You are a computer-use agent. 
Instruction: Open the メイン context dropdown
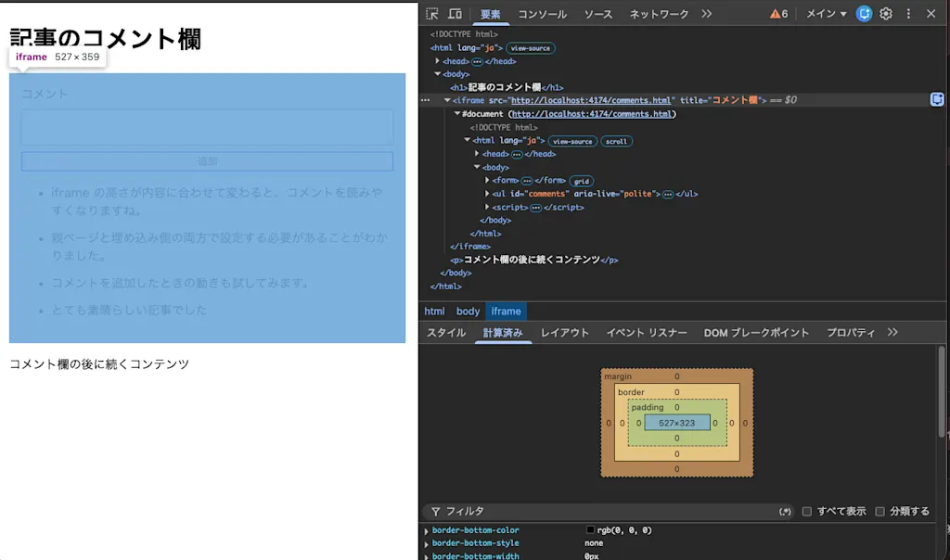826,13
